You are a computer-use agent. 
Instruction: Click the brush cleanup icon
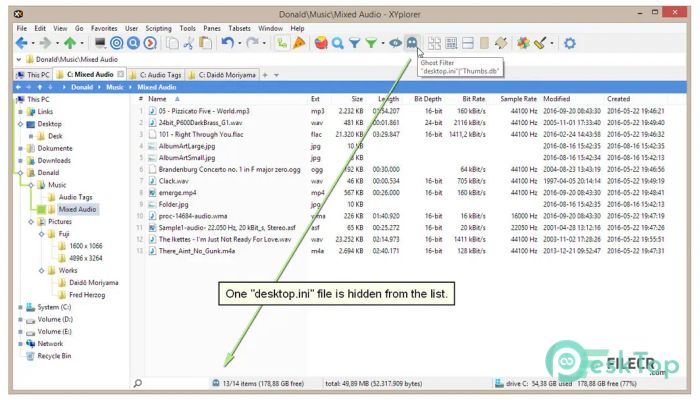[x=540, y=43]
